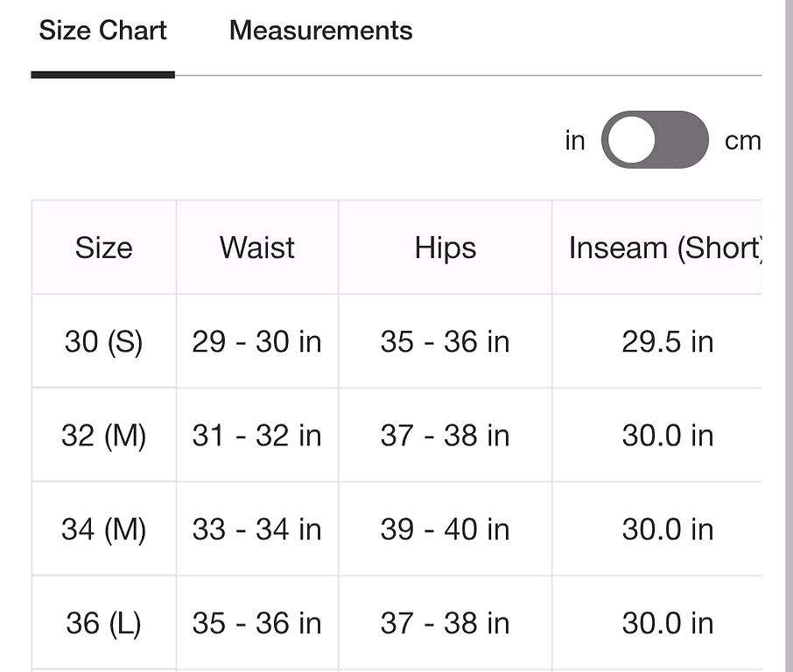Click the Waist column header

(257, 248)
